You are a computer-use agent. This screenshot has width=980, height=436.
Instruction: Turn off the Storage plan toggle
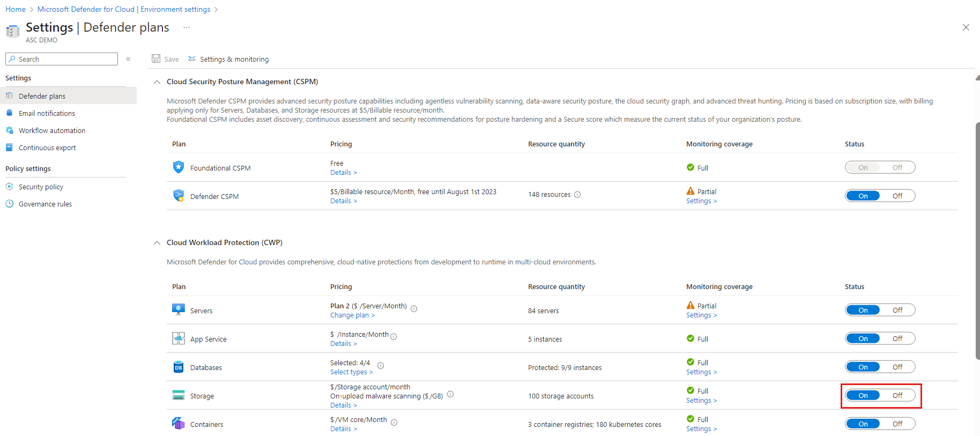[897, 395]
